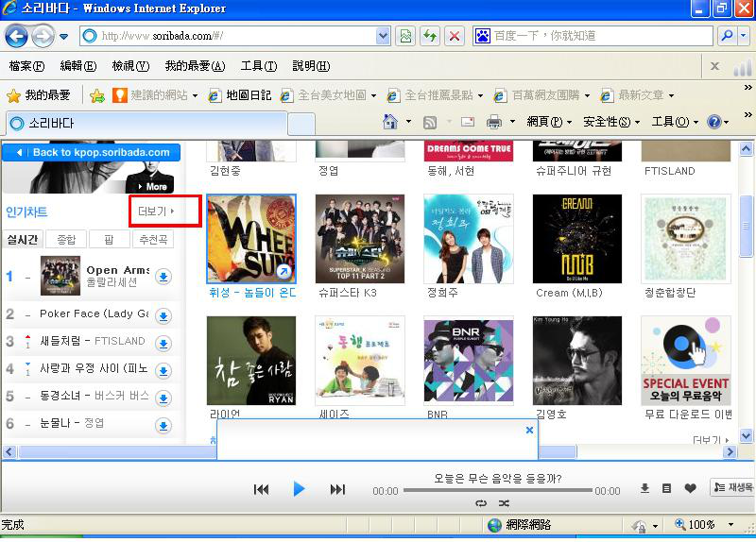Click the Play button in player
Image resolution: width=756 pixels, height=542 pixels.
click(x=299, y=489)
